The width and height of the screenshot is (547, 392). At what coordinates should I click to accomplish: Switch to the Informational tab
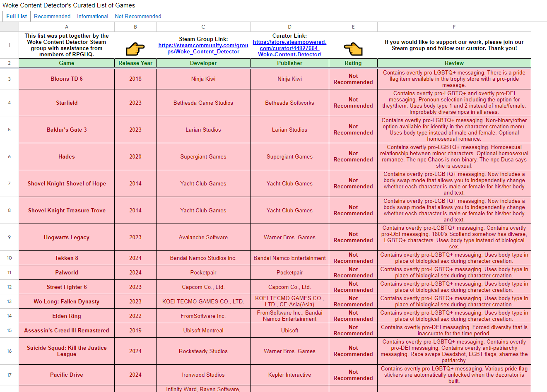[92, 16]
